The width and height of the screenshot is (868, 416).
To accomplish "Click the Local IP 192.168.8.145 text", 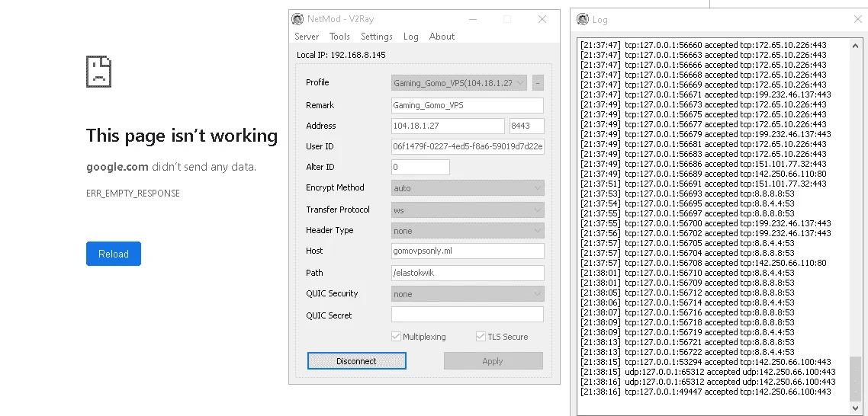I will click(341, 55).
